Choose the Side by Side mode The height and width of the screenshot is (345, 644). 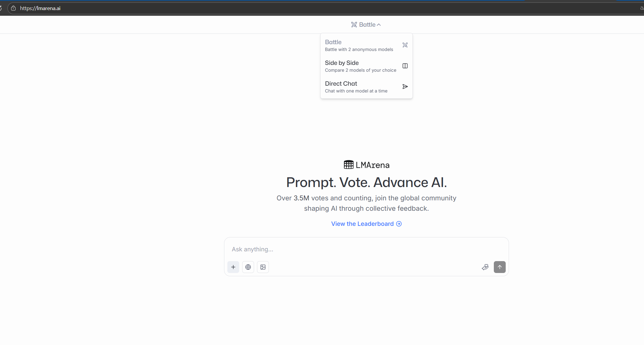(x=366, y=66)
